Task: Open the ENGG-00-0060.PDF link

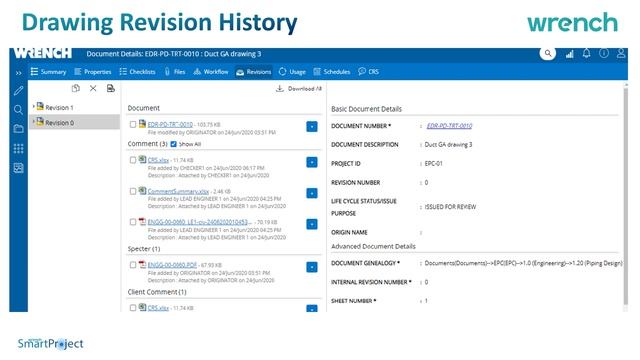Action: (172, 265)
